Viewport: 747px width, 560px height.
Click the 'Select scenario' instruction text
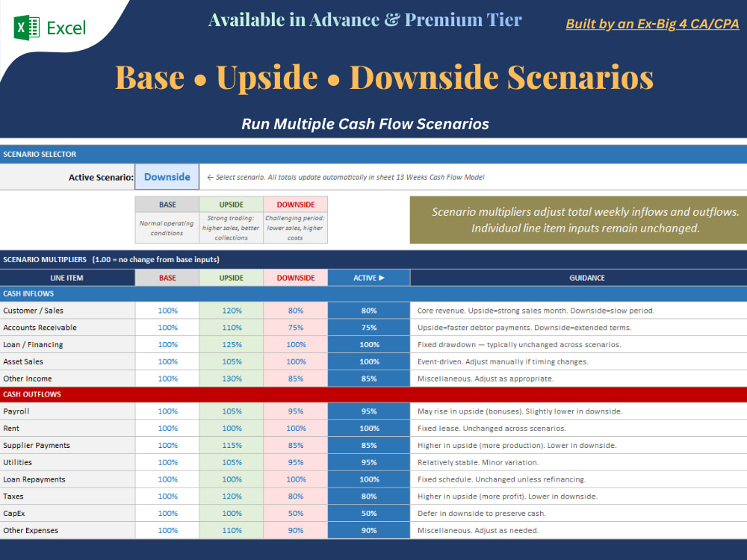coord(345,177)
